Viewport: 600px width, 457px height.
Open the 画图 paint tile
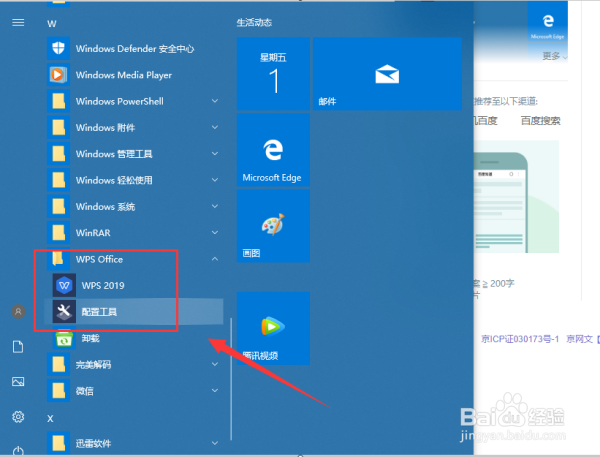pyautogui.click(x=273, y=226)
